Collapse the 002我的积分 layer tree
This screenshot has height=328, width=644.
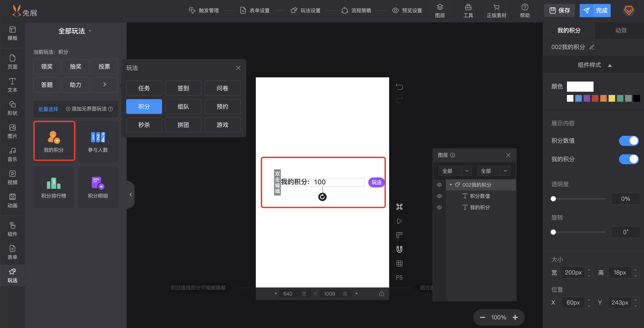(451, 185)
